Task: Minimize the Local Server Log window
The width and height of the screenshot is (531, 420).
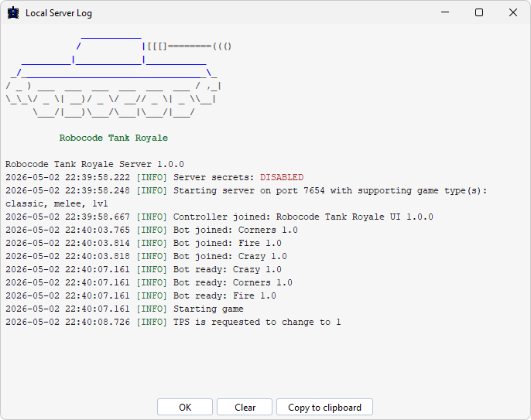Action: (x=445, y=12)
